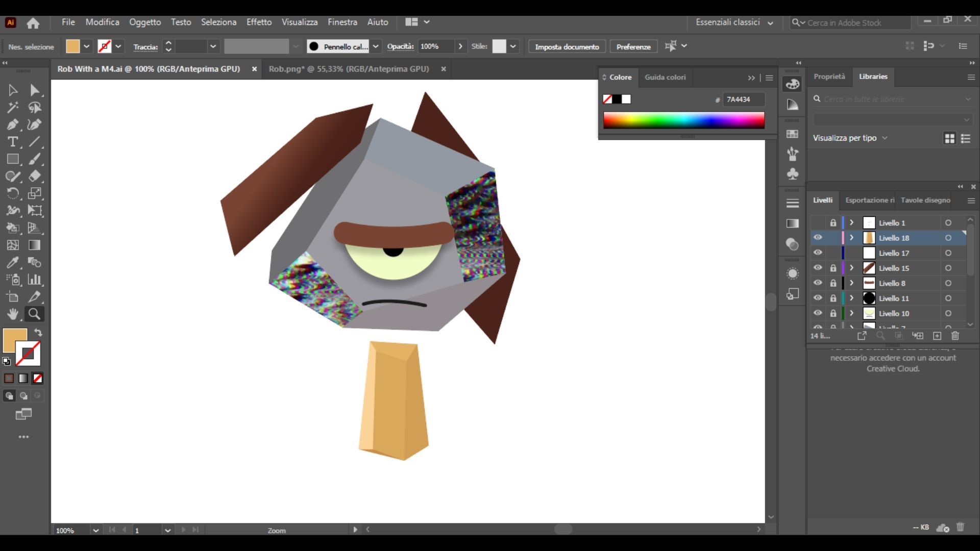The image size is (980, 551).
Task: Select the Paintbrush tool
Action: (x=36, y=159)
